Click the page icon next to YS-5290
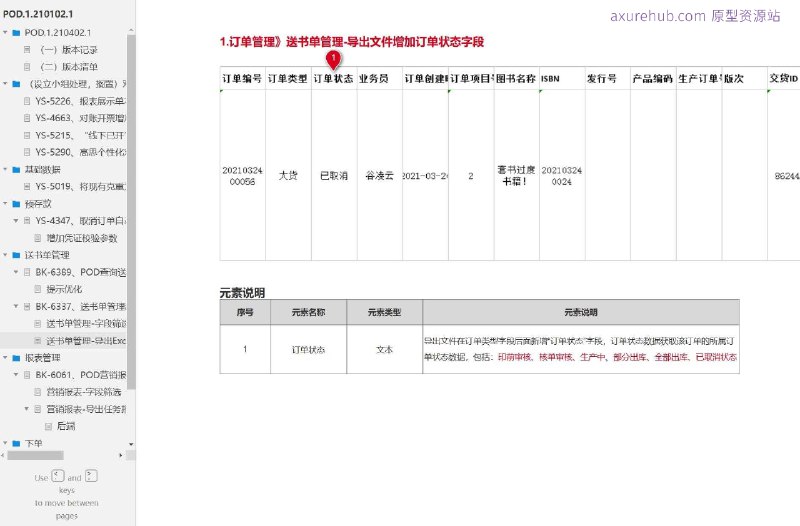Image resolution: width=800 pixels, height=526 pixels. pos(28,152)
